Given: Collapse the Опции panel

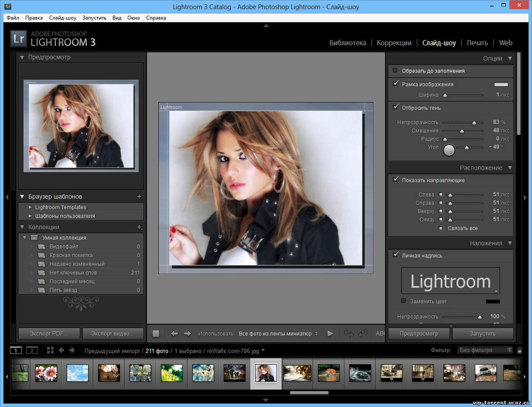Looking at the screenshot, I should coord(510,58).
